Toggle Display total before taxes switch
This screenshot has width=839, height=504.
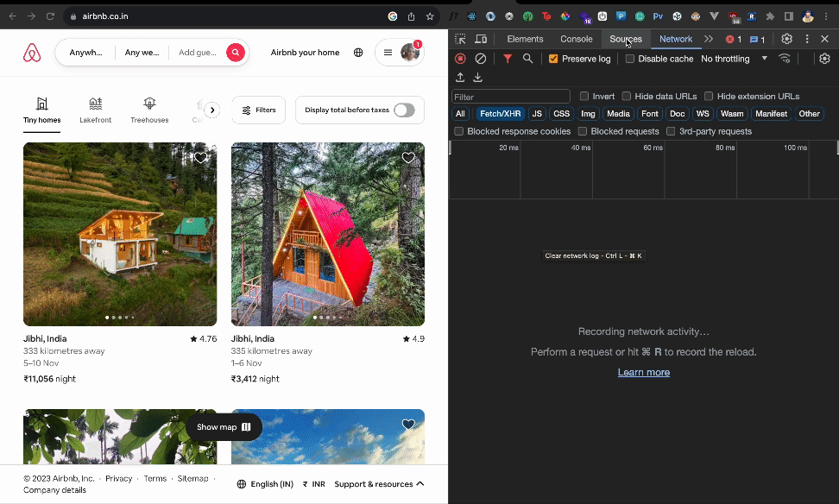point(404,110)
